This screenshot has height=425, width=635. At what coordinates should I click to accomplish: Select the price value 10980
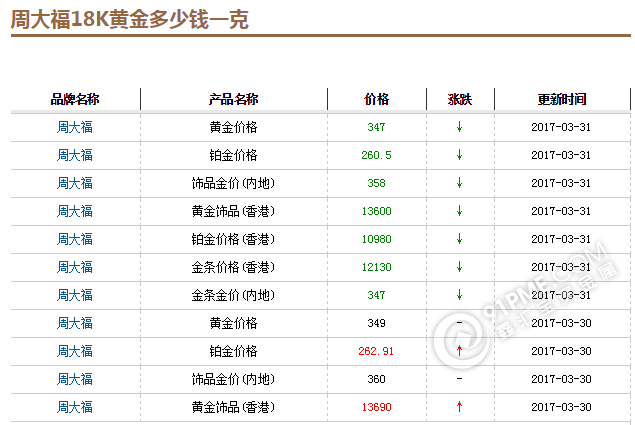[376, 239]
